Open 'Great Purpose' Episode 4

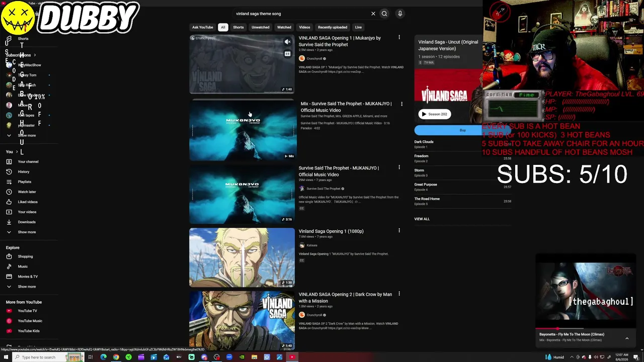(x=463, y=187)
